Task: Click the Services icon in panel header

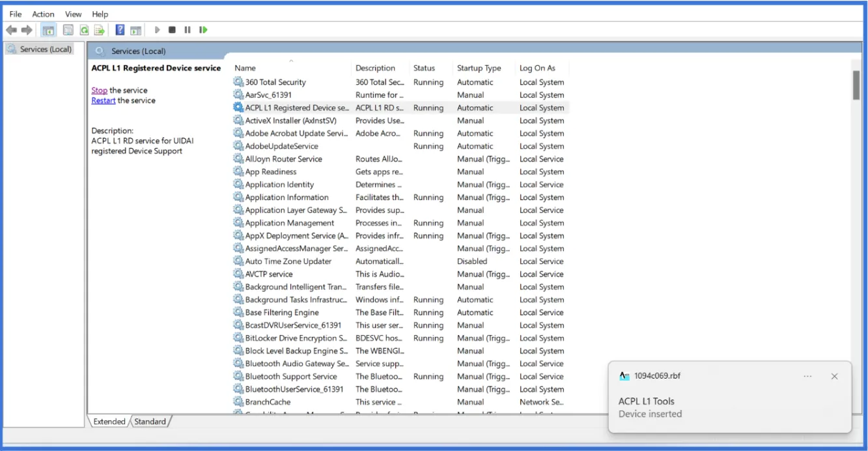Action: (100, 51)
